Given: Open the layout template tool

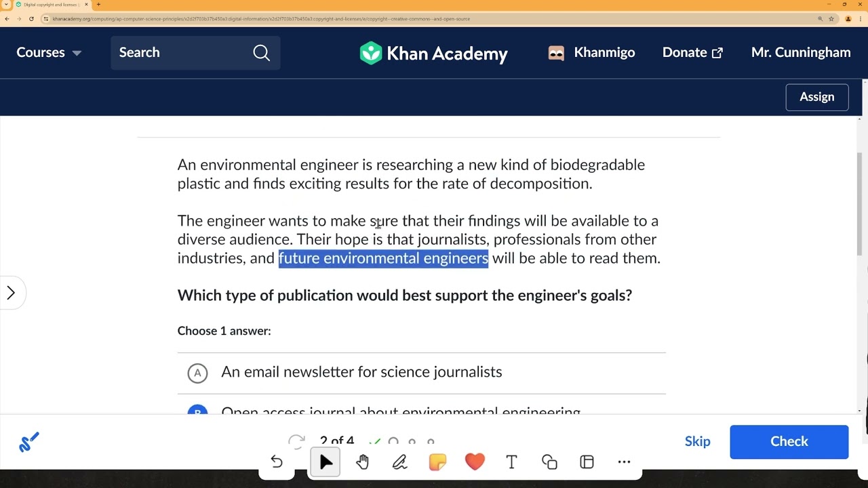Looking at the screenshot, I should coord(587,462).
